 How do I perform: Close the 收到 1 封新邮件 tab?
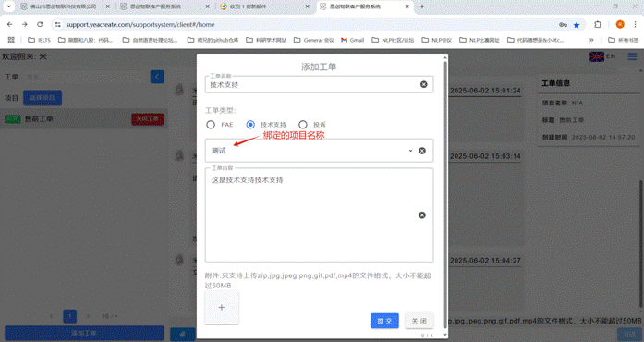[307, 6]
